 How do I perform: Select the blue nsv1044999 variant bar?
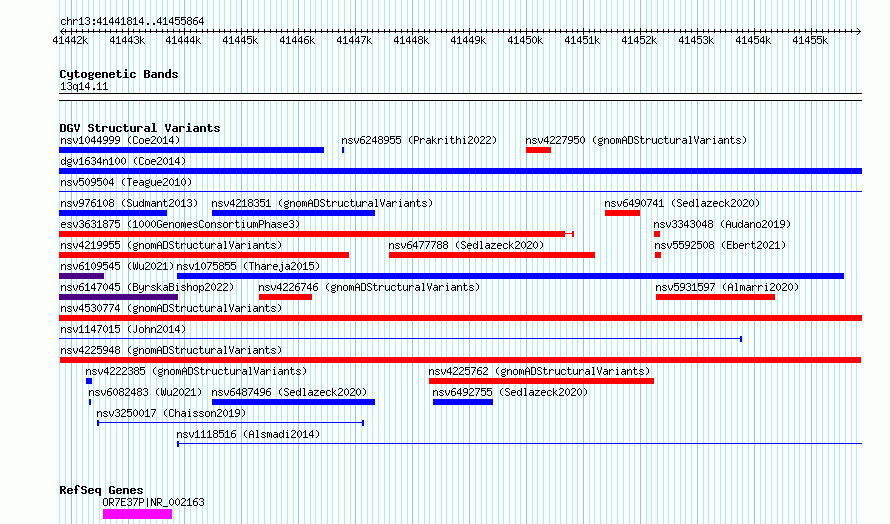click(191, 150)
